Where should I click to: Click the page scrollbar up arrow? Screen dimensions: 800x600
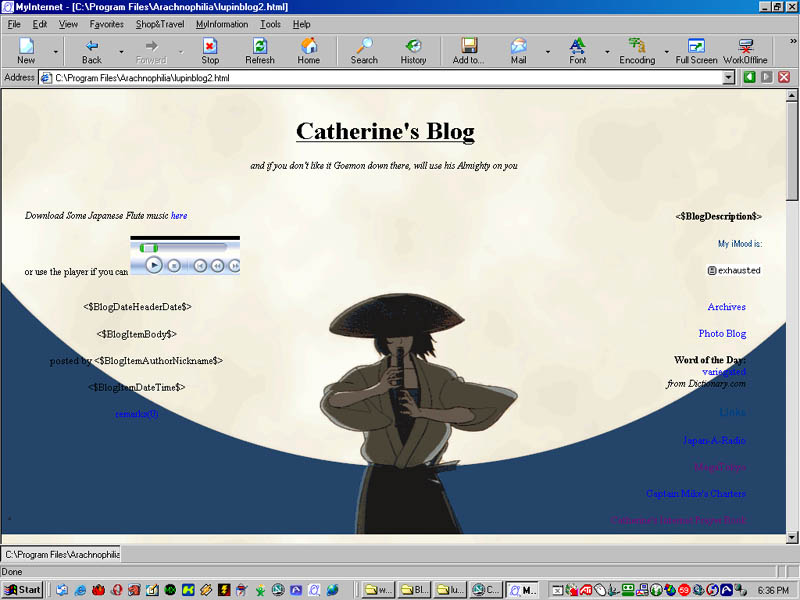(x=792, y=95)
